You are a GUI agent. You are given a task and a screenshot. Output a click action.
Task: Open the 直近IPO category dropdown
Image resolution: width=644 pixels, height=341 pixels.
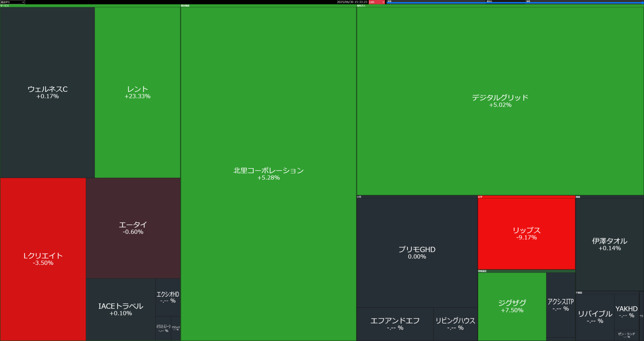(x=12, y=2)
